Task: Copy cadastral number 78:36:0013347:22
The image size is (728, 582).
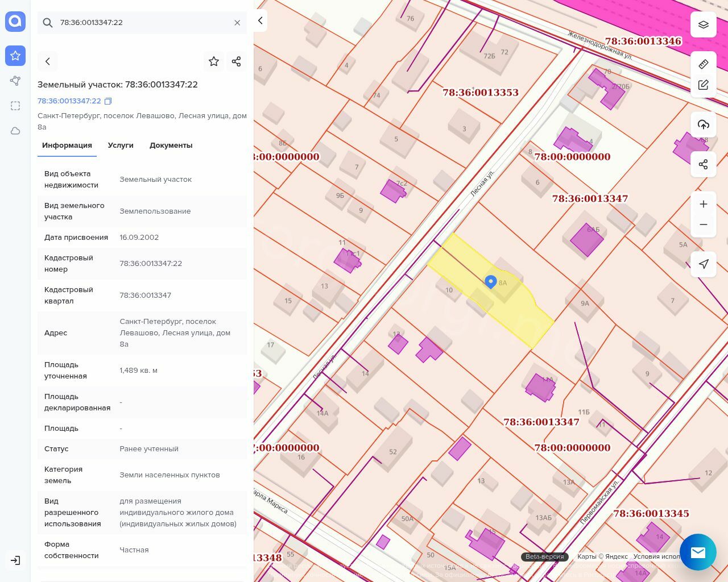Action: [108, 101]
